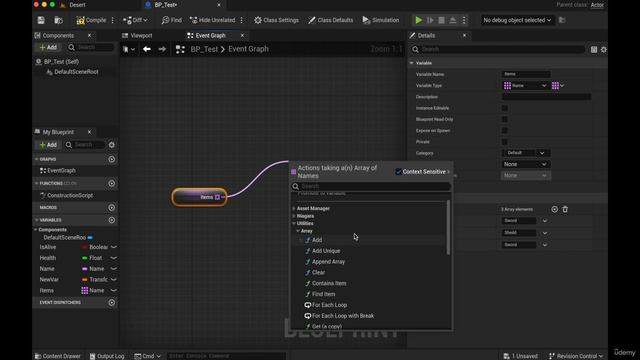Screen dimensions: 640x360
Task: Toggle Instance Editable checkbox
Action: click(x=504, y=108)
